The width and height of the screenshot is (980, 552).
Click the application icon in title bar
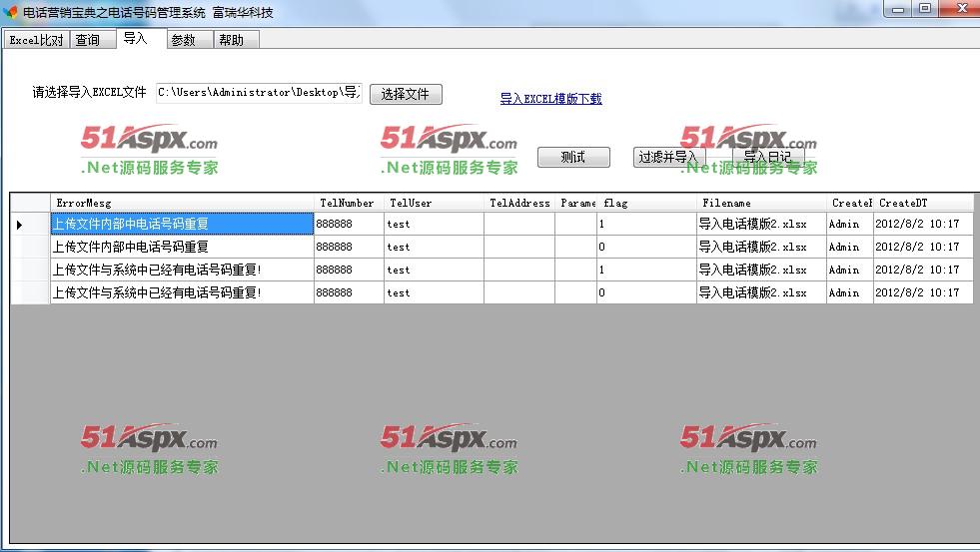[10, 12]
